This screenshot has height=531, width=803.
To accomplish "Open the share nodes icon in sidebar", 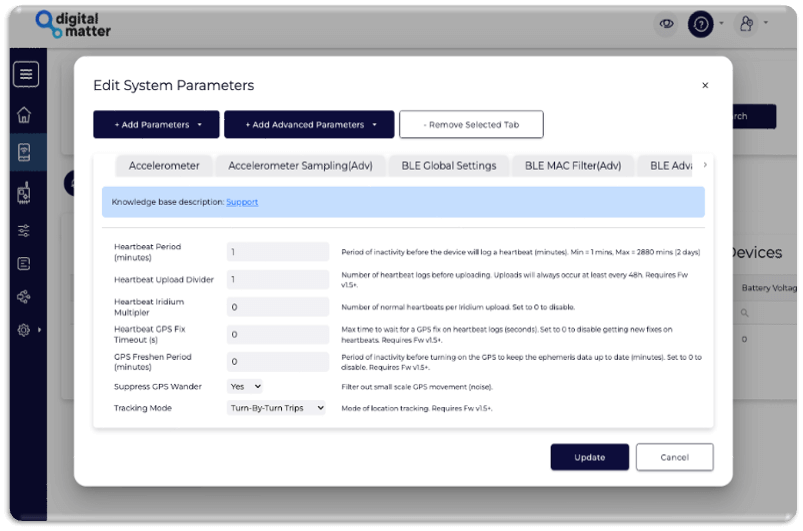I will point(25,296).
